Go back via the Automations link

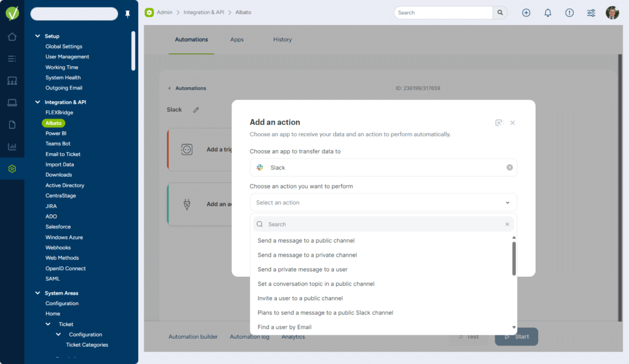click(190, 88)
